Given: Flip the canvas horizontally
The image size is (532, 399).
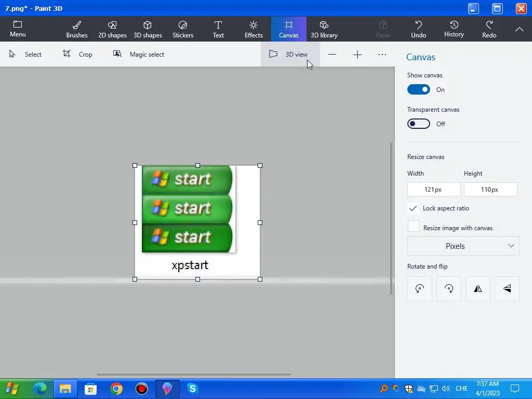Looking at the screenshot, I should (478, 289).
